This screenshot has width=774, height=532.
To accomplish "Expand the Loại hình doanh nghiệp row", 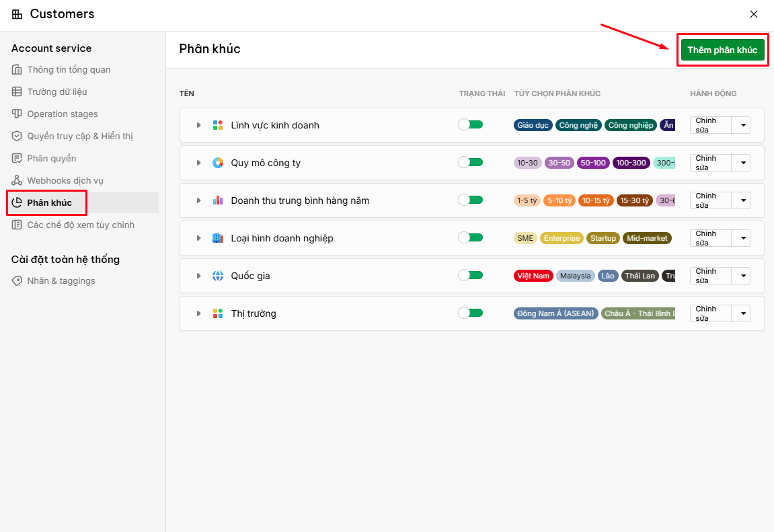I will (198, 238).
